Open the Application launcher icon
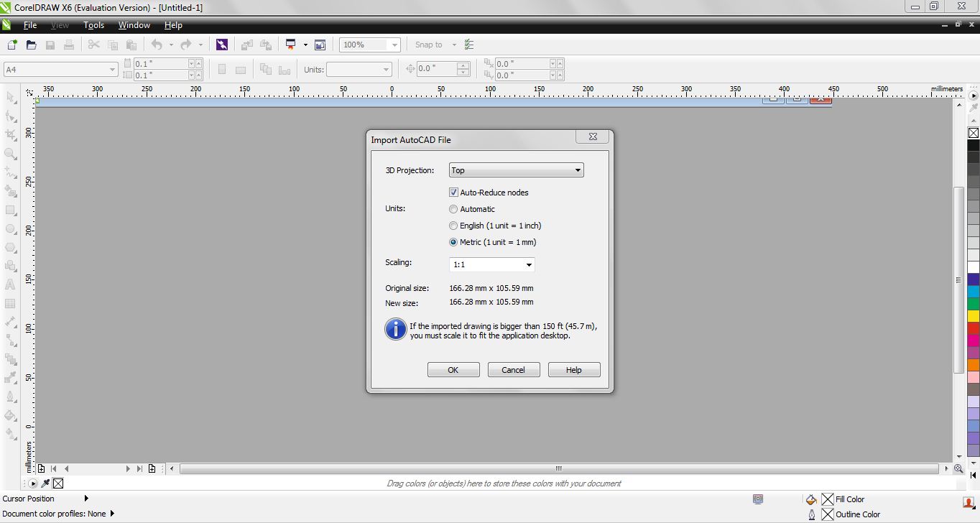The image size is (980, 523). [x=291, y=45]
